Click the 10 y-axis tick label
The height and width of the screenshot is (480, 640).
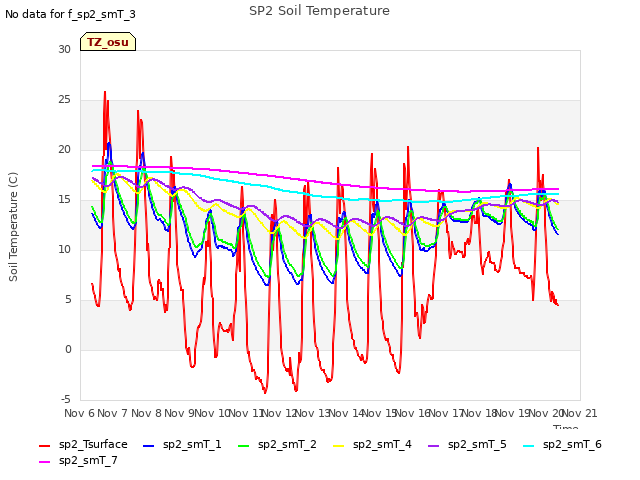(64, 249)
